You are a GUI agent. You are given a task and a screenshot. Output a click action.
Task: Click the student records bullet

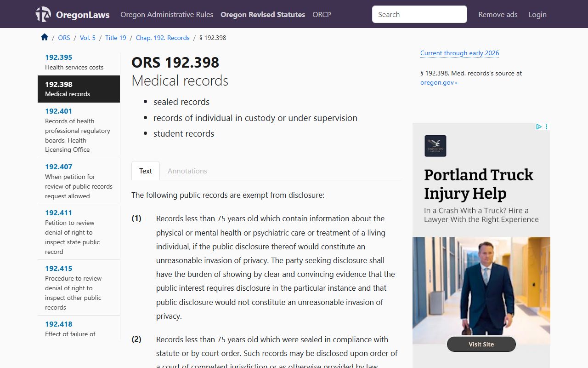(x=184, y=134)
